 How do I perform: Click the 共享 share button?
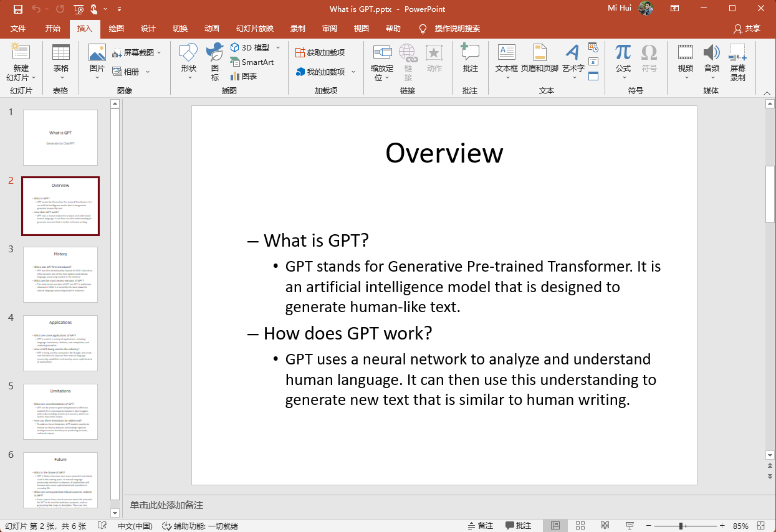(x=747, y=29)
